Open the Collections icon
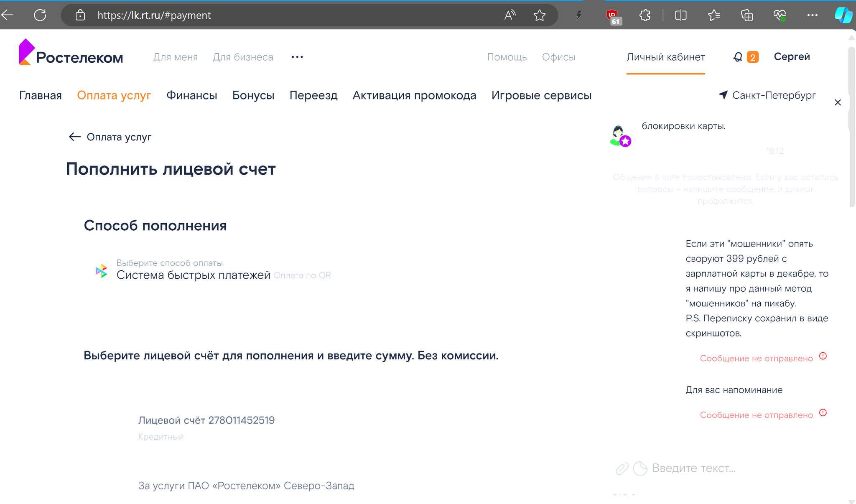The height and width of the screenshot is (504, 856). click(x=747, y=15)
